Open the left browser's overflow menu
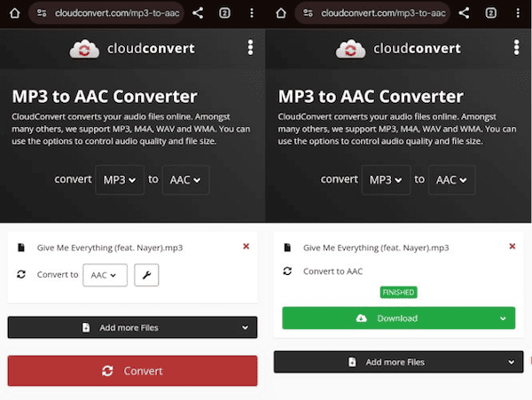Viewport: 532px width, 400px height. (252, 13)
